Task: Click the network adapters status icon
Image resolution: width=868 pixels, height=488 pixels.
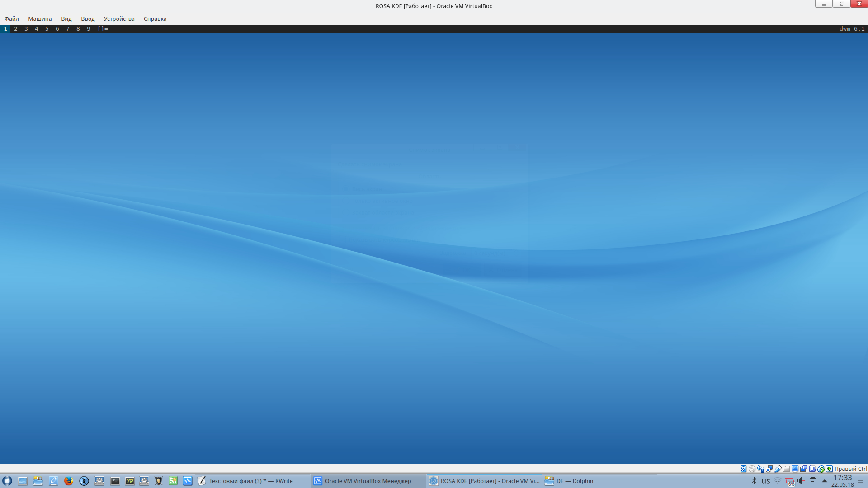Action: pyautogui.click(x=769, y=469)
